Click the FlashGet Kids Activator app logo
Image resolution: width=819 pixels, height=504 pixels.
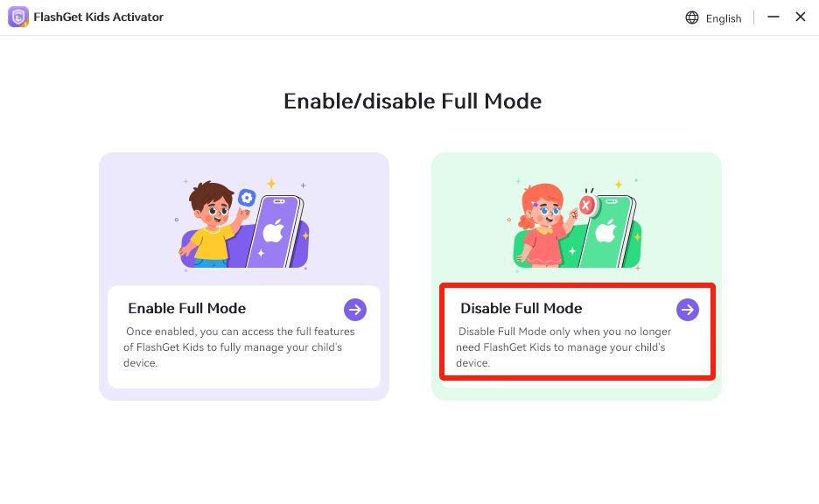click(x=17, y=17)
